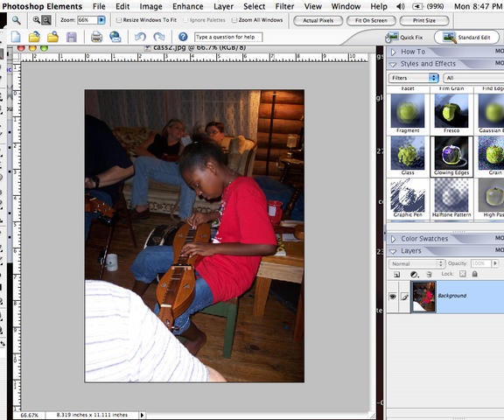504x420 pixels.
Task: Apply the Glass filter thumbnail
Action: tap(408, 153)
